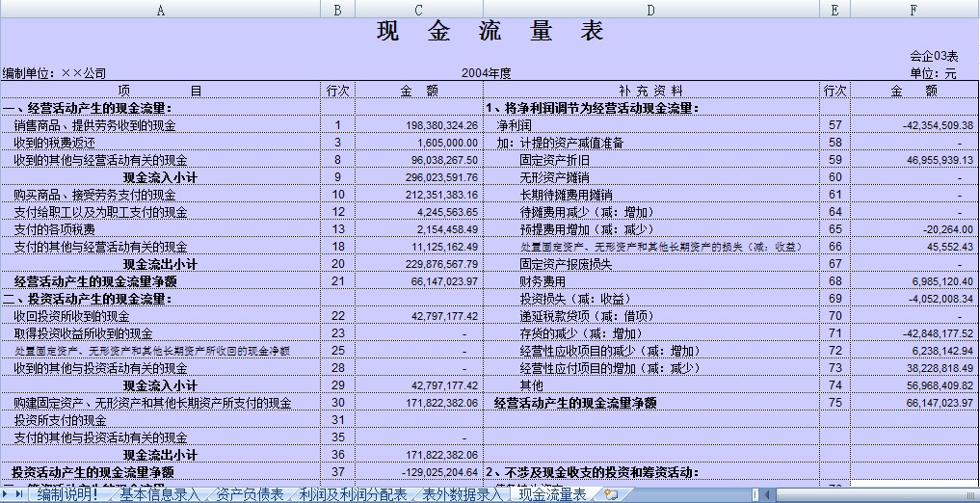The height and width of the screenshot is (503, 980).
Task: Select amount 4,245,563.65 cell
Action: [419, 212]
